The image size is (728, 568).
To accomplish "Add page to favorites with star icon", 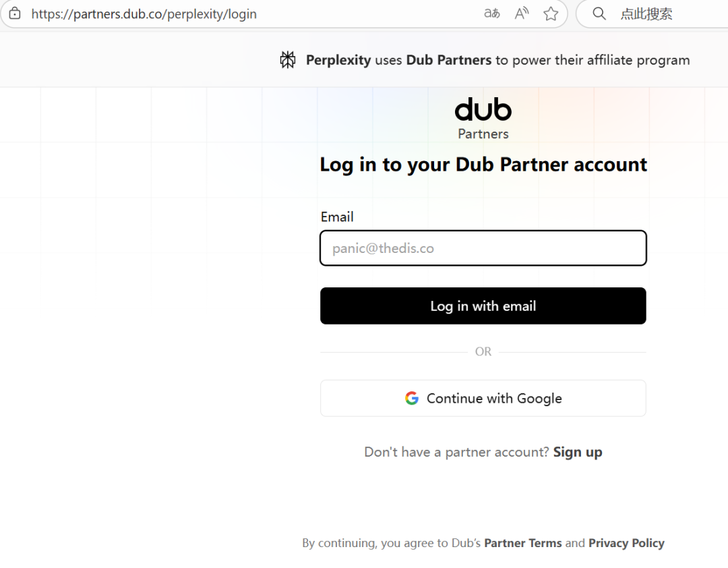I will coord(551,13).
